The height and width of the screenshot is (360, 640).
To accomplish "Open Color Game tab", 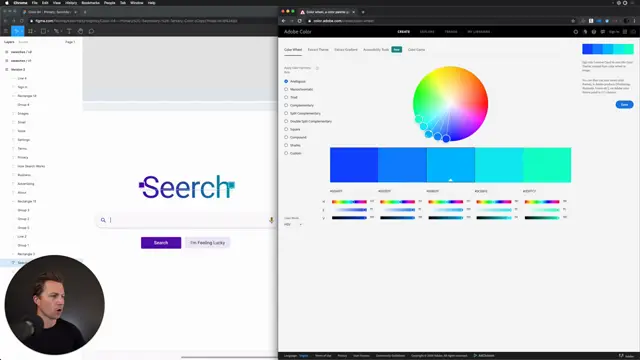I will 416,50.
